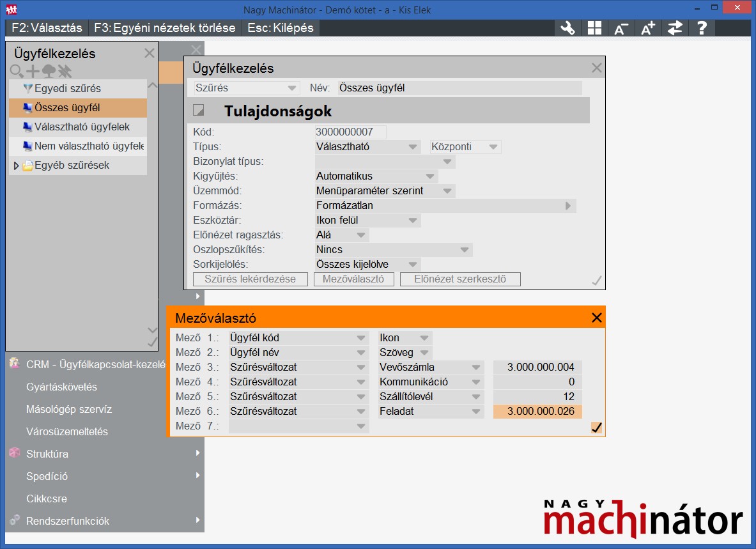Open the Kigyűjtés Automatikus dropdown

[x=430, y=176]
